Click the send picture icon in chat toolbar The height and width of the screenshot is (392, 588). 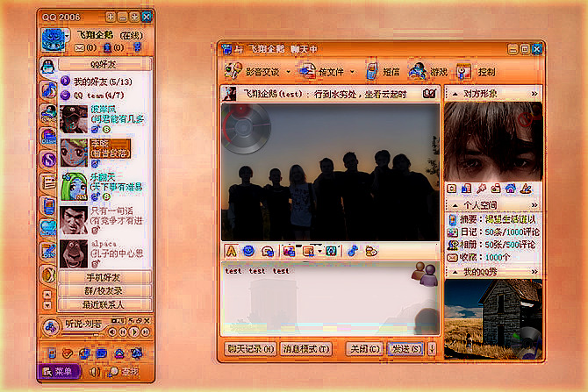pyautogui.click(x=289, y=251)
